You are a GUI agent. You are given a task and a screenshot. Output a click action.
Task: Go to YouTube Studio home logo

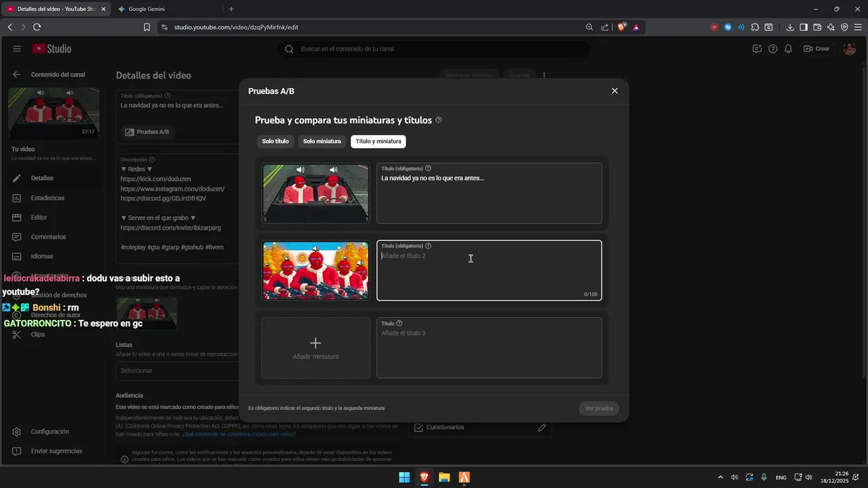pos(52,49)
